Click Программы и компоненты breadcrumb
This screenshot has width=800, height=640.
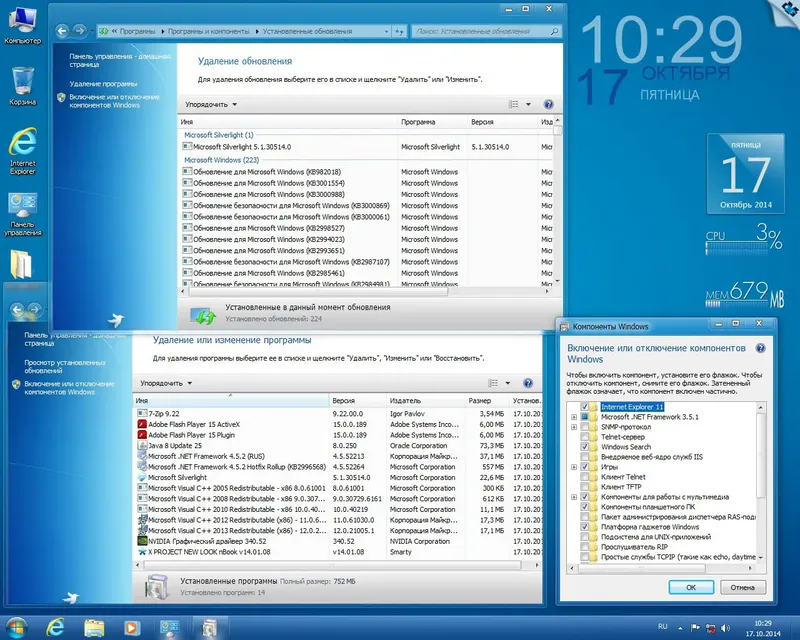point(209,32)
